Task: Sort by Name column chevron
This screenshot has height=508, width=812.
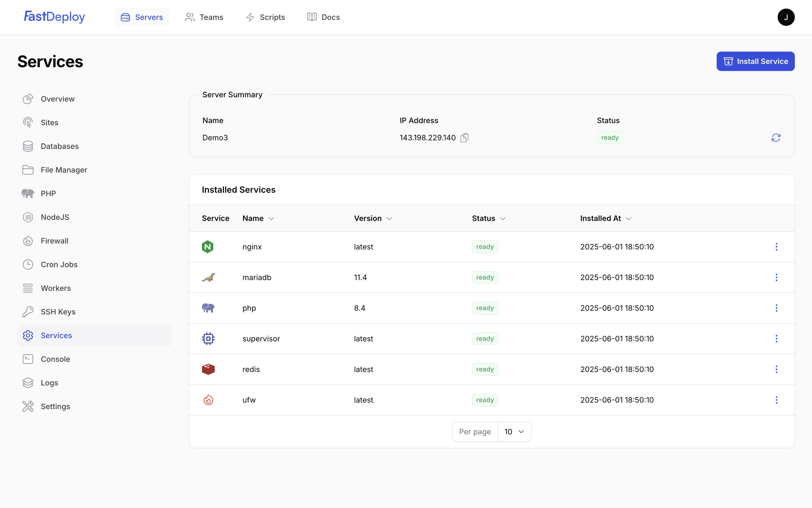Action: (271, 219)
